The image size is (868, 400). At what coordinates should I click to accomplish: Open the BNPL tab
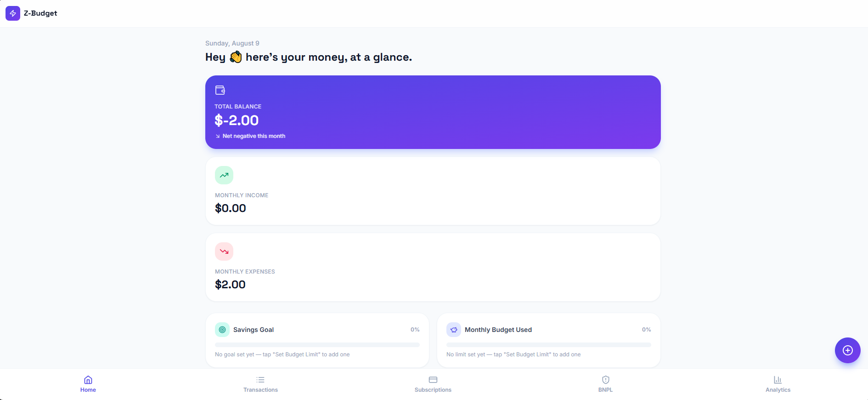click(605, 384)
